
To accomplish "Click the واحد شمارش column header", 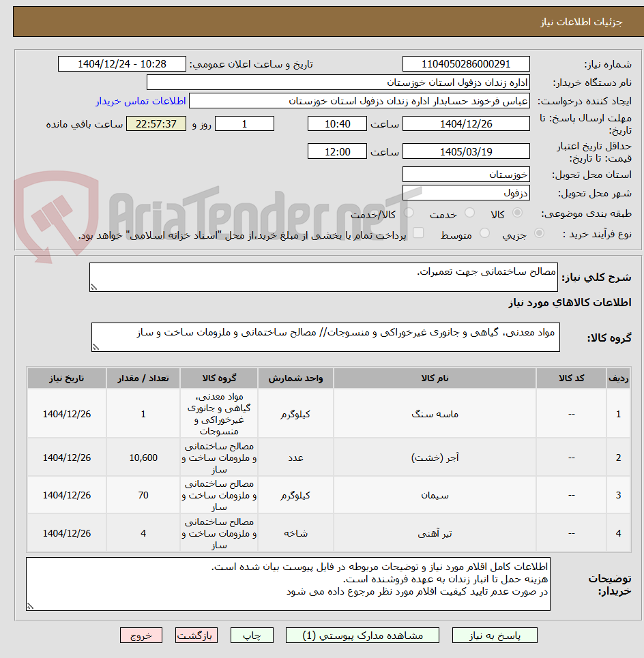I will [295, 378].
